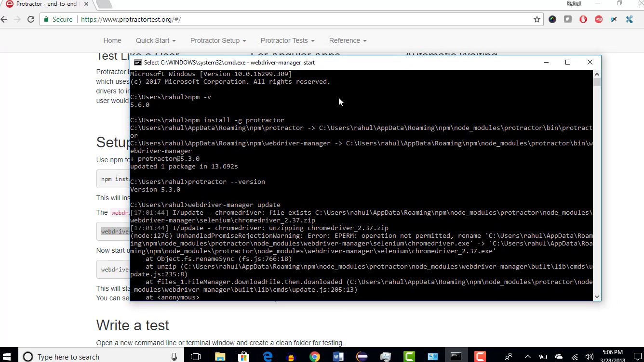Click the Chrome address bar URL
Screen dimensions: 644x362
click(131, 19)
